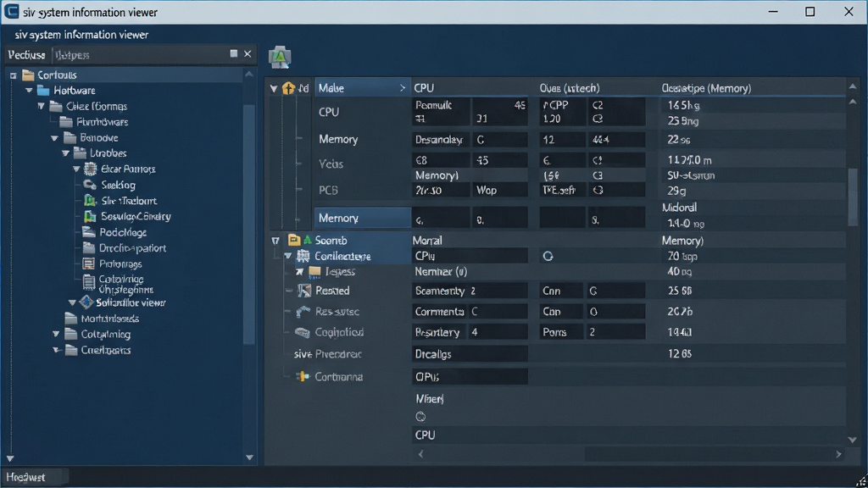
Task: Click the right pane vertical scrollbar thumb
Action: (x=853, y=197)
